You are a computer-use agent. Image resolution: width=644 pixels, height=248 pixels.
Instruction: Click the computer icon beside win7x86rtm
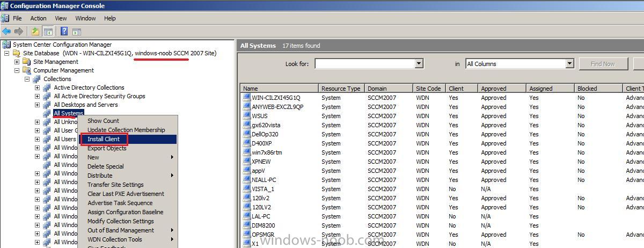247,152
